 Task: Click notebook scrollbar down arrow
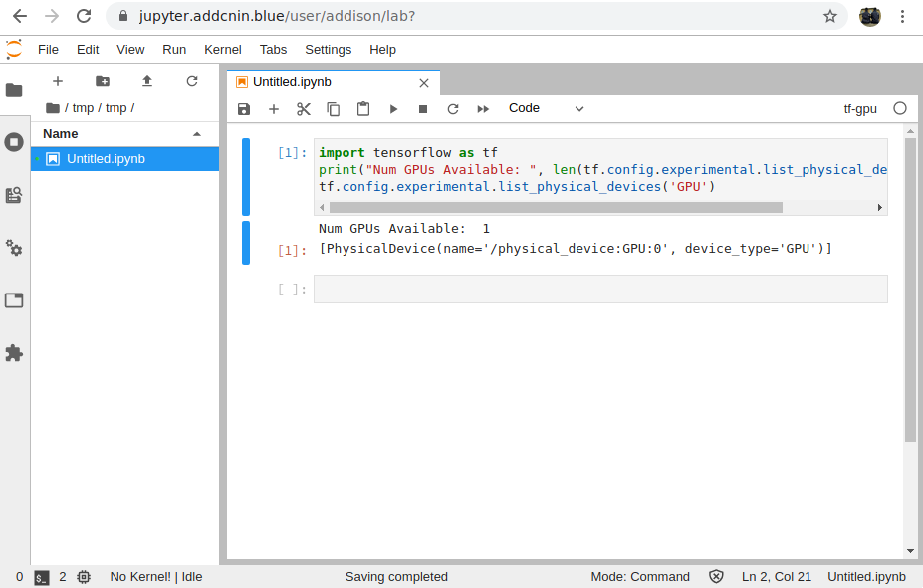[x=910, y=551]
